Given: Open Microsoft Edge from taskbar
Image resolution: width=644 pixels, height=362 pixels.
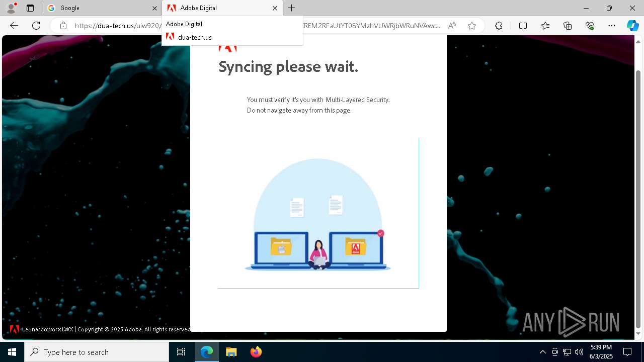Looking at the screenshot, I should [207, 352].
